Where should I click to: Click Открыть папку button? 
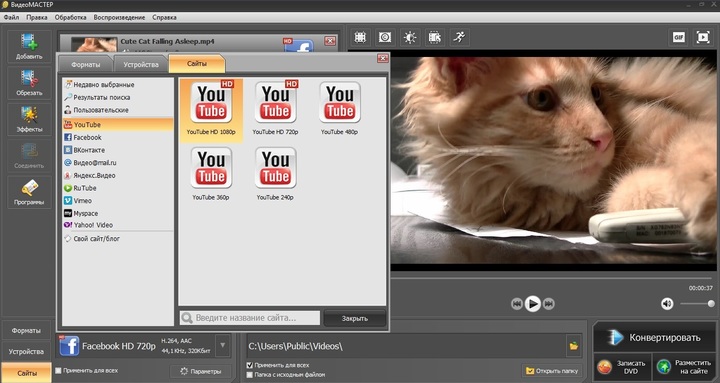tap(552, 370)
